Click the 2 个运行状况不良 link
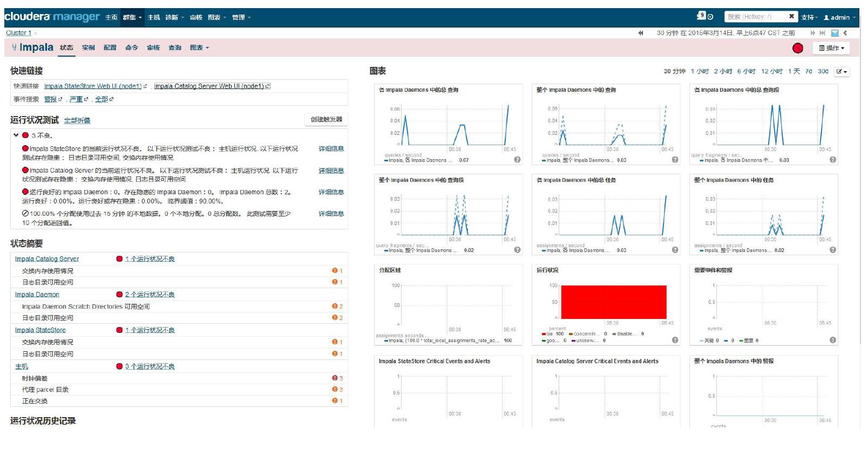 pyautogui.click(x=150, y=295)
